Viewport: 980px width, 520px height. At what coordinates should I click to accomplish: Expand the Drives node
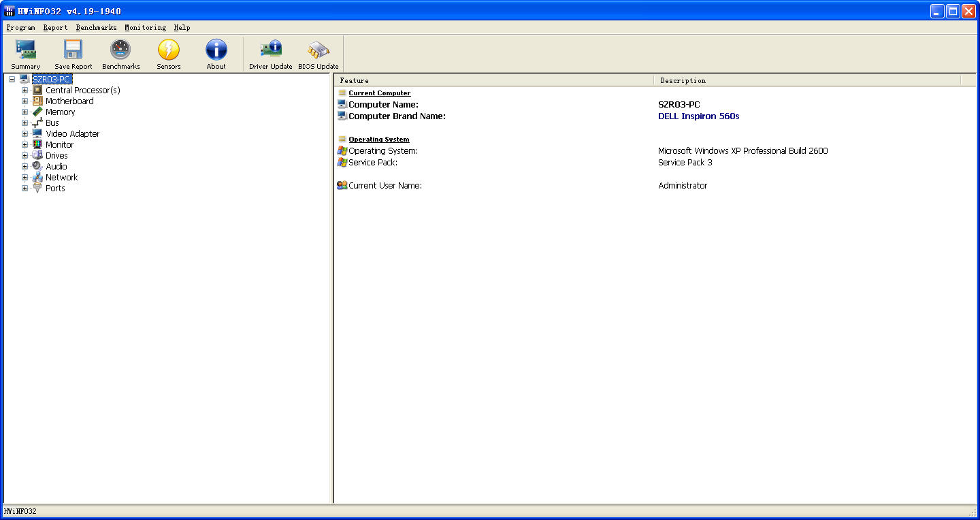click(25, 156)
